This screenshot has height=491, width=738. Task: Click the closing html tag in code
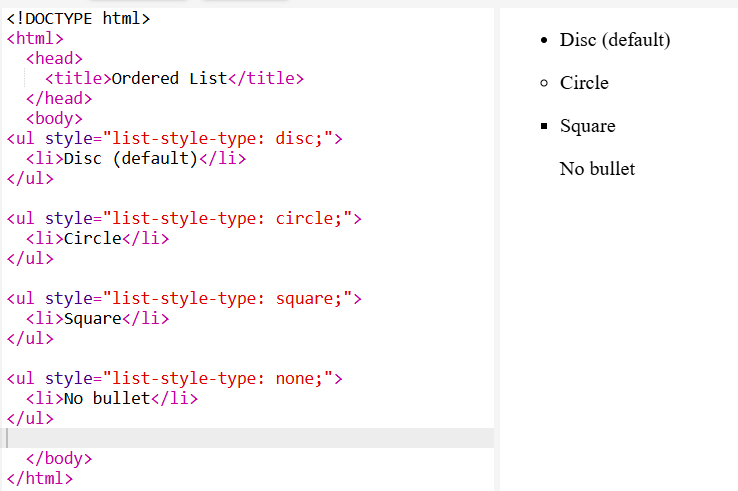(40, 478)
